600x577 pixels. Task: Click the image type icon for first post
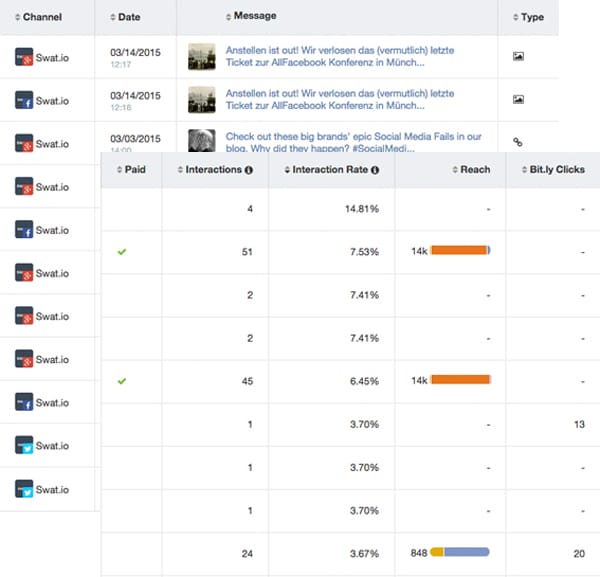point(518,57)
